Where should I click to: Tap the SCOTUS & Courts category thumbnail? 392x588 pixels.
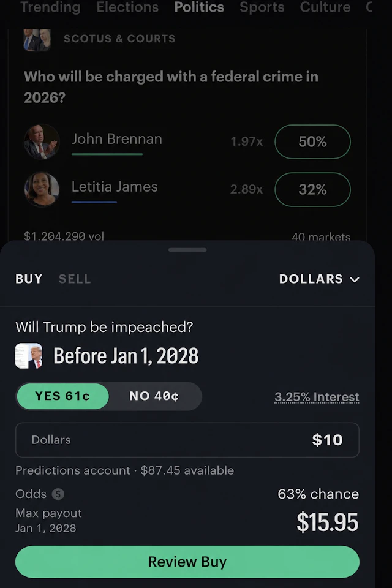[x=37, y=39]
